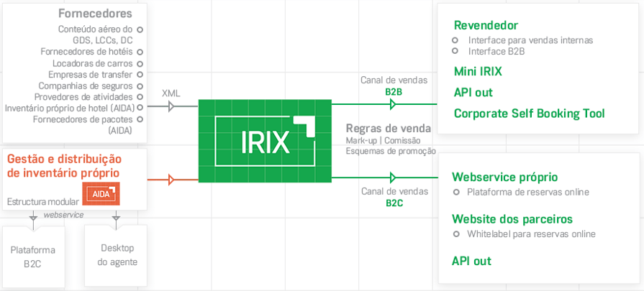644x291 pixels.
Task: Select the Interface B2B bullet
Action: (x=455, y=51)
